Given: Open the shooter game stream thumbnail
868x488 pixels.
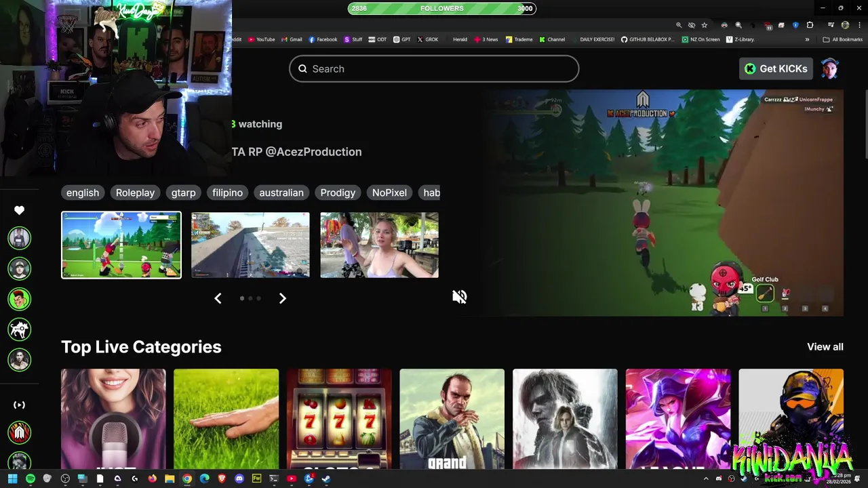Looking at the screenshot, I should 250,245.
